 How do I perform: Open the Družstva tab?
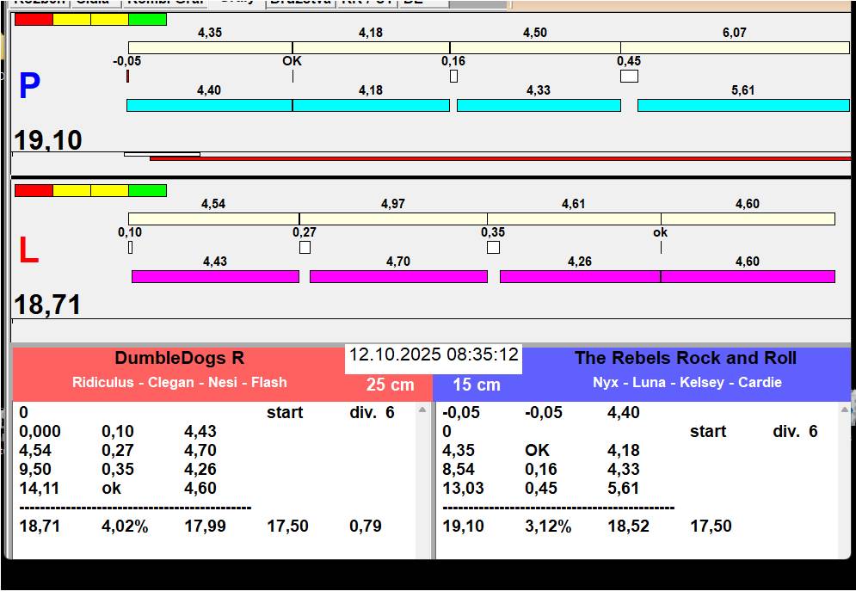(300, 3)
